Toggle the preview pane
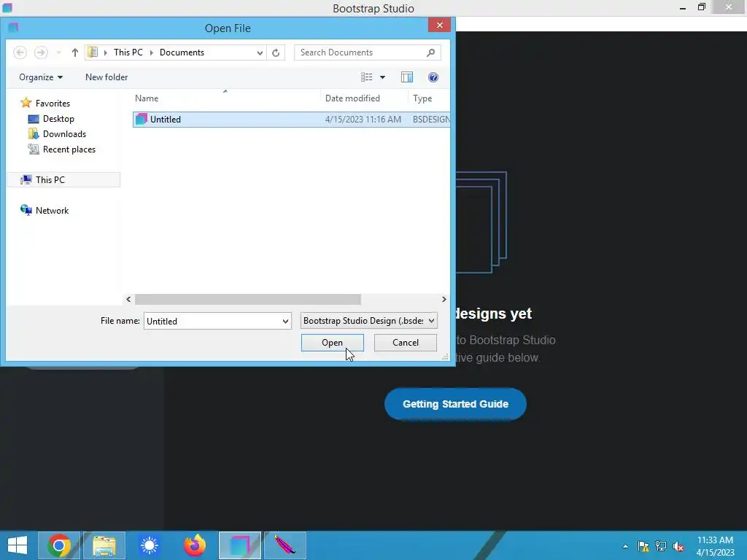This screenshot has height=560, width=747. [x=407, y=77]
